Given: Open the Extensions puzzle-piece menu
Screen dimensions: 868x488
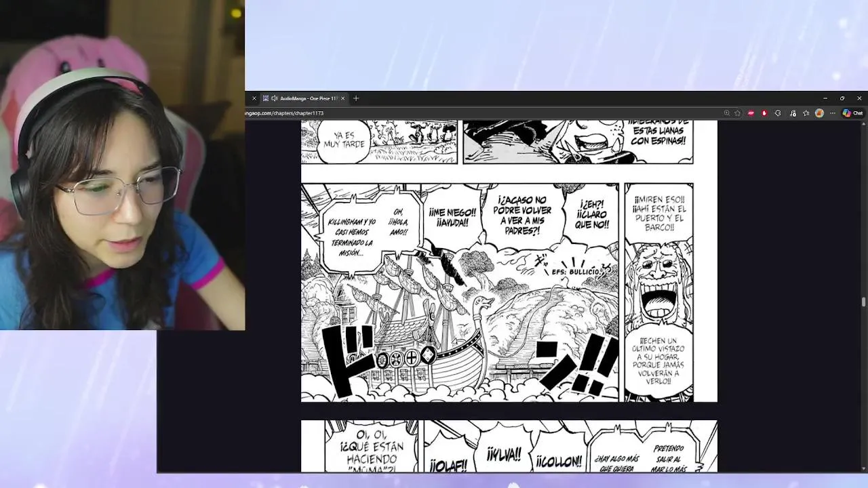Looking at the screenshot, I should [x=778, y=113].
